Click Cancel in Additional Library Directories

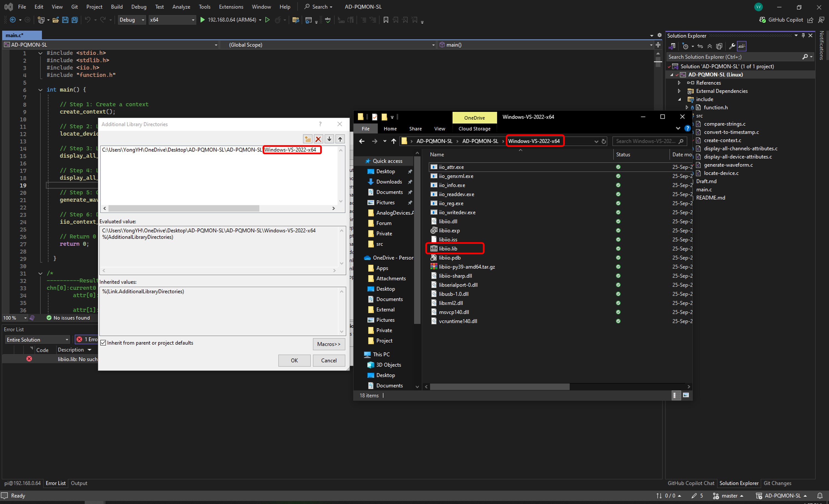click(x=329, y=361)
